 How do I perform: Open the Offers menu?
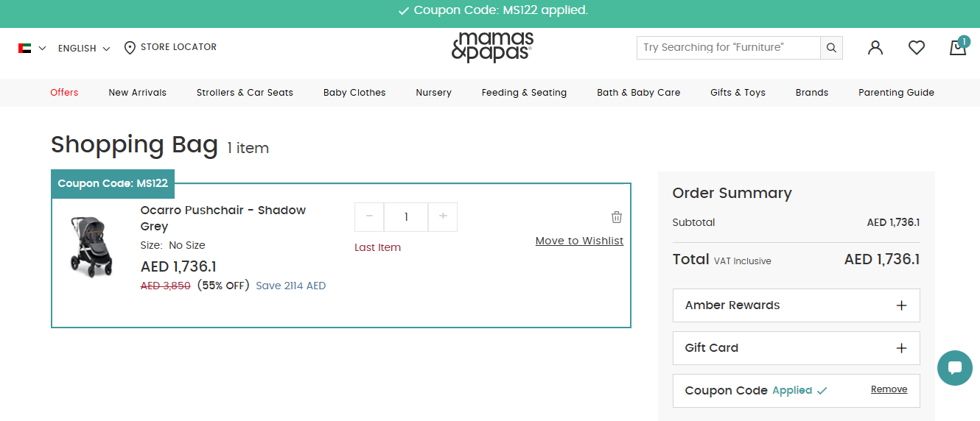[64, 93]
